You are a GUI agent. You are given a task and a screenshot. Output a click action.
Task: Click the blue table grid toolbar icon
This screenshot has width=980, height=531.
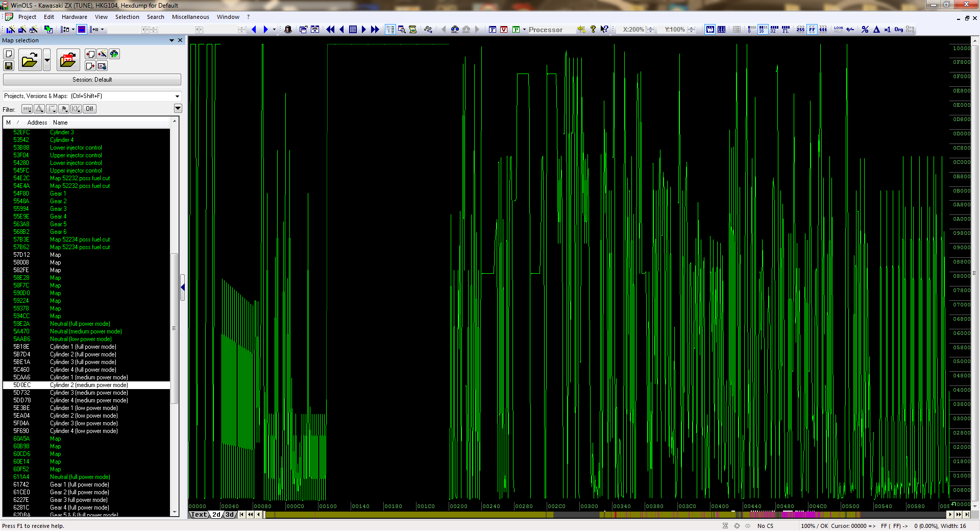(353, 30)
